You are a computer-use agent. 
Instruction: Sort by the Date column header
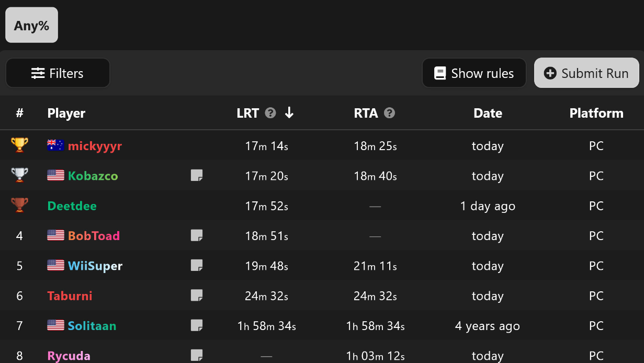tap(488, 114)
